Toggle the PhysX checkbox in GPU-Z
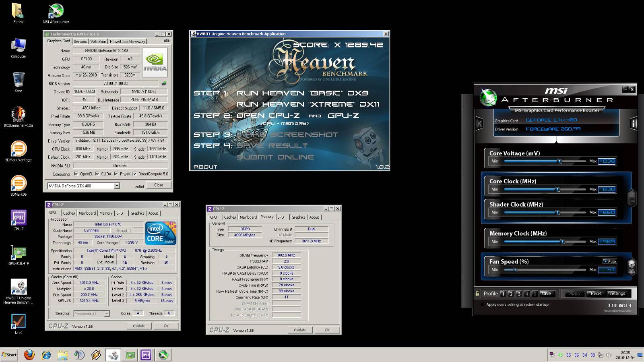 tap(116, 174)
